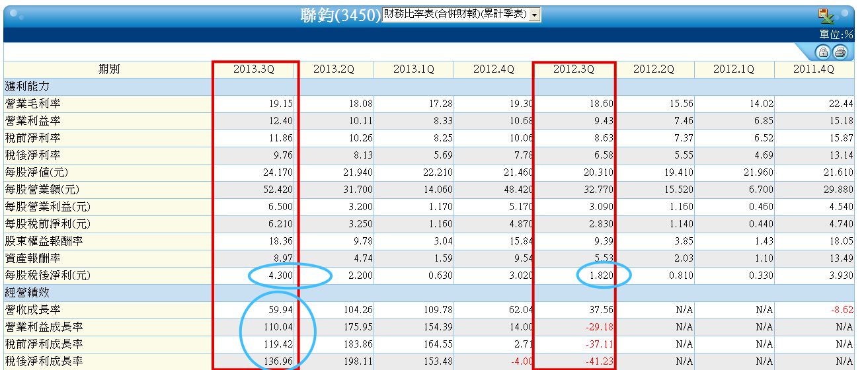This screenshot has width=868, height=370.
Task: Click the 股東權益報酬率 row label
Action: 44,241
